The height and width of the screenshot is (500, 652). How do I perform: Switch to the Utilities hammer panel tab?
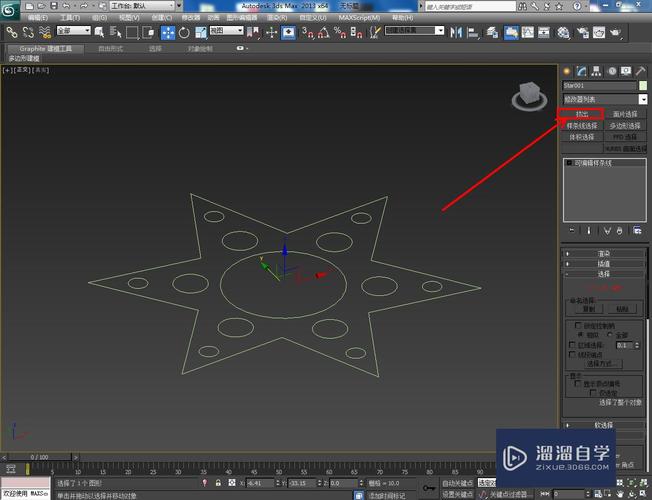coord(641,71)
